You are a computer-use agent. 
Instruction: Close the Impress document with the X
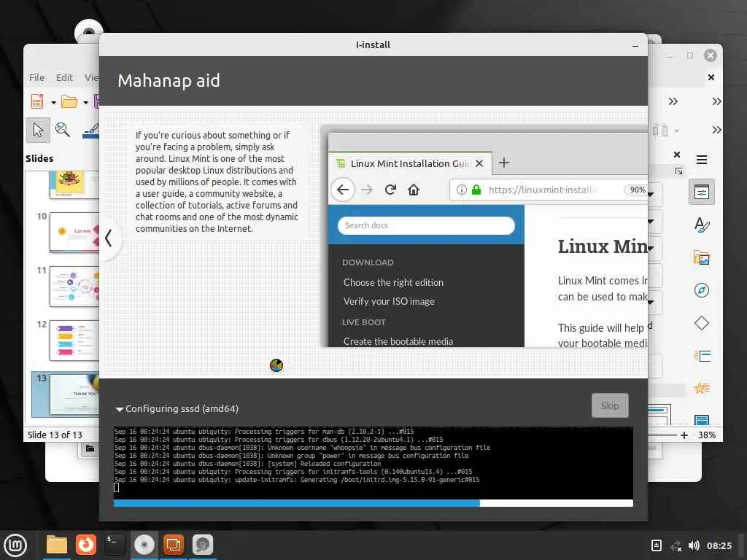711,77
